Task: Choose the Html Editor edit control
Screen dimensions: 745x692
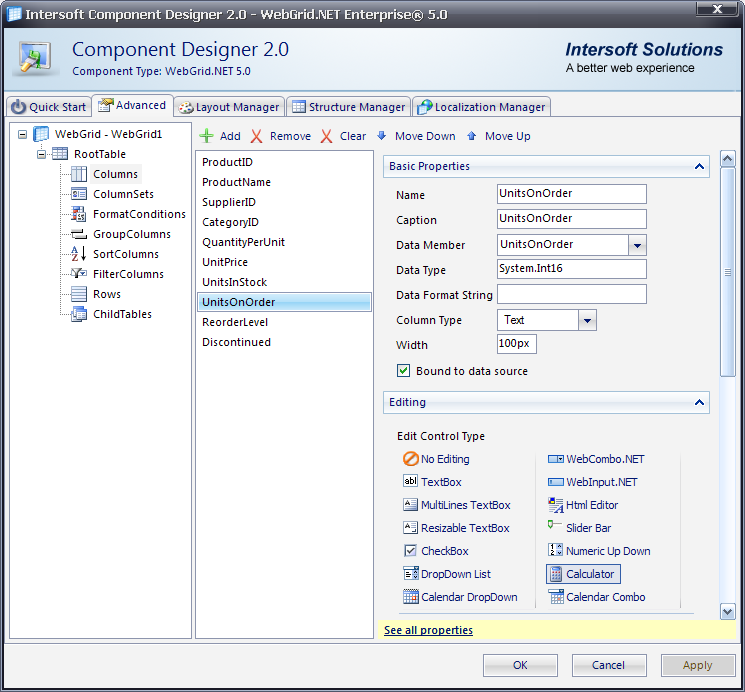Action: 583,505
